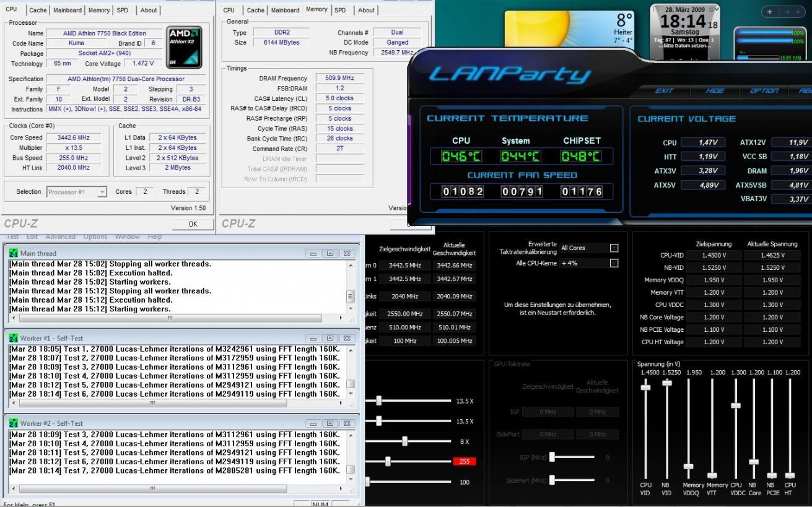
Task: Click the CPU temperature readout 046°C
Action: (461, 157)
